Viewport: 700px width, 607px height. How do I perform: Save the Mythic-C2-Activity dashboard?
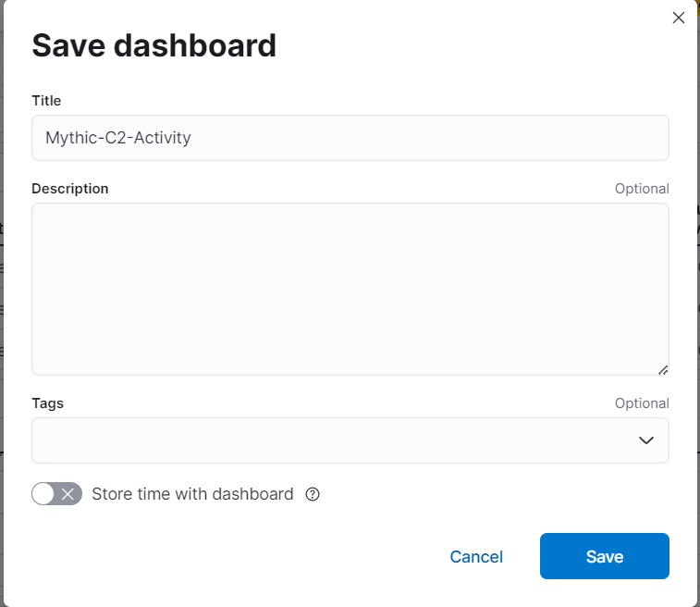605,556
